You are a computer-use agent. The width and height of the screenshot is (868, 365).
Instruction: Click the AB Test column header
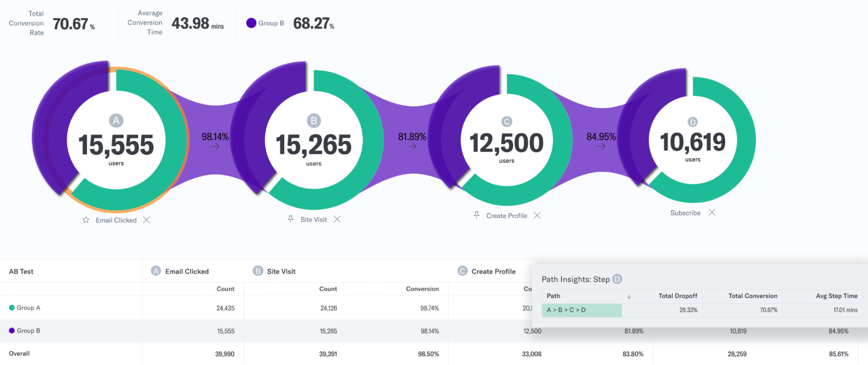[x=21, y=272]
